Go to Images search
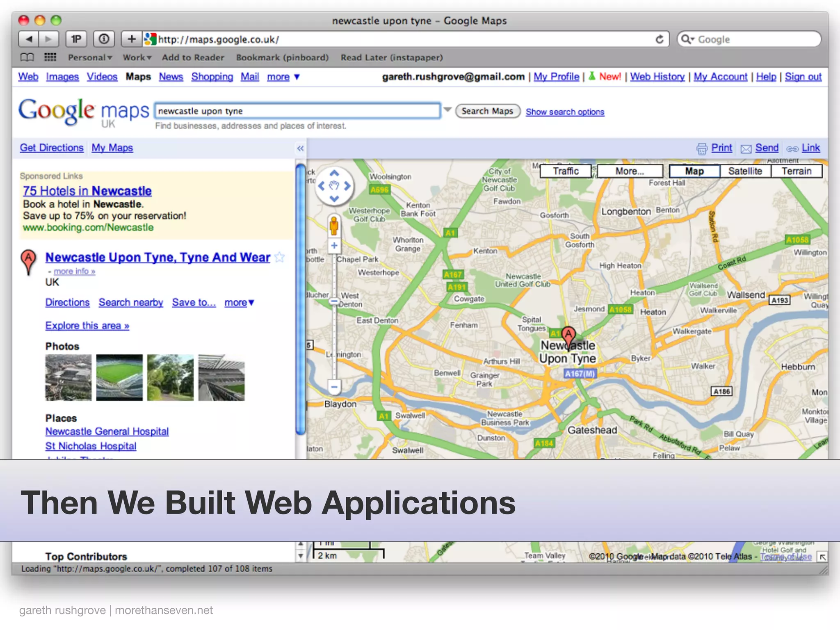Viewport: 840px width, 630px height. click(x=62, y=77)
